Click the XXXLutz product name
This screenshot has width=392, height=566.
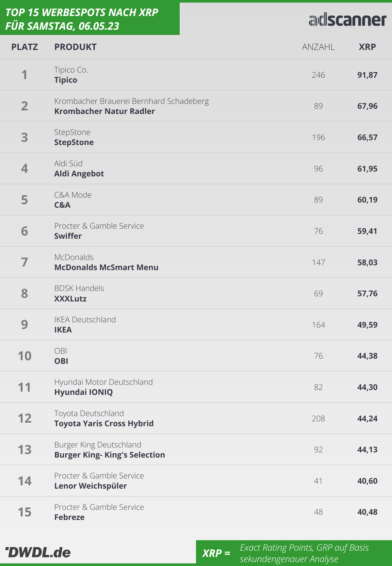pyautogui.click(x=70, y=299)
